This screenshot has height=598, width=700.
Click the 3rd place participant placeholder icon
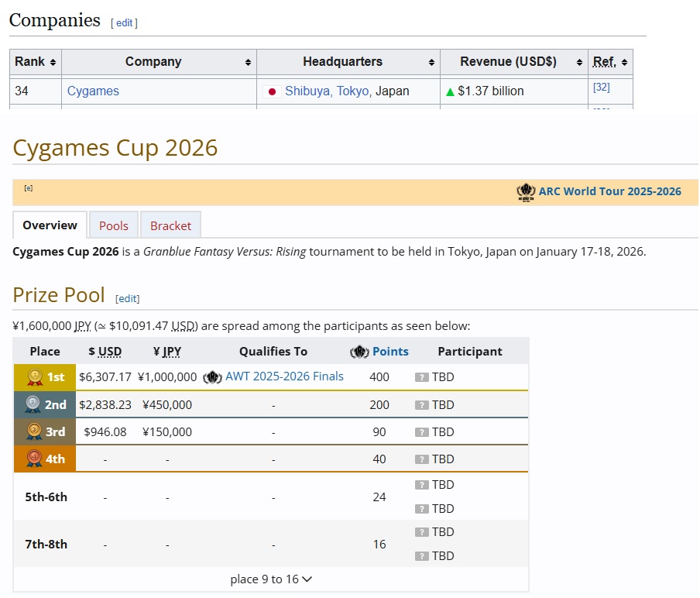pyautogui.click(x=422, y=432)
